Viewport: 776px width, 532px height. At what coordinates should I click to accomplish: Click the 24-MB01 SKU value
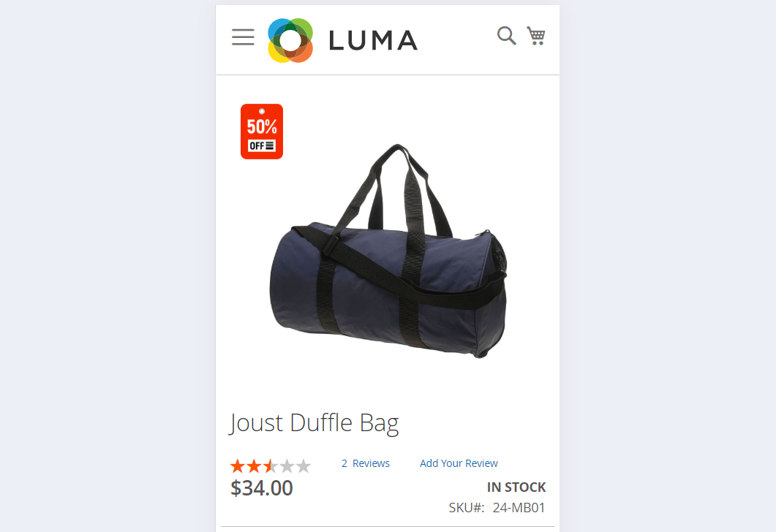pos(519,508)
